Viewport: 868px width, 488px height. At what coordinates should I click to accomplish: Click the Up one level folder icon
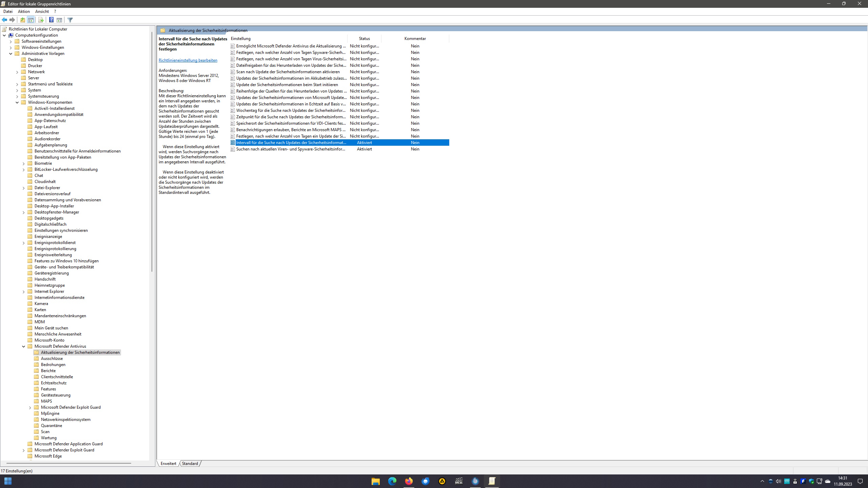[x=22, y=20]
